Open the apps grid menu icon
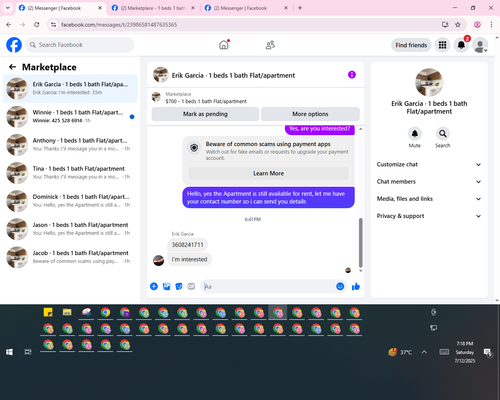The width and height of the screenshot is (500, 400). tap(442, 45)
